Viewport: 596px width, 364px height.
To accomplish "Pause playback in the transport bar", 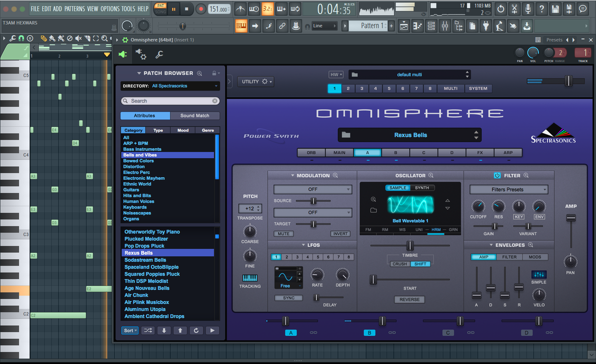I will point(174,9).
